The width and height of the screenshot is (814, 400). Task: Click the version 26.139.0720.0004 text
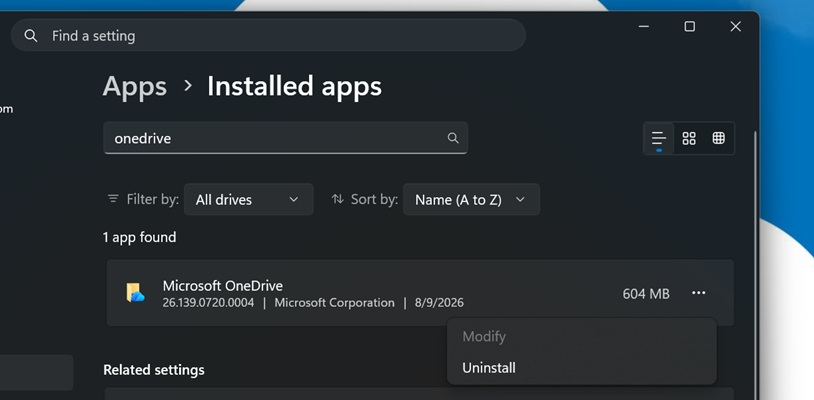pyautogui.click(x=208, y=302)
